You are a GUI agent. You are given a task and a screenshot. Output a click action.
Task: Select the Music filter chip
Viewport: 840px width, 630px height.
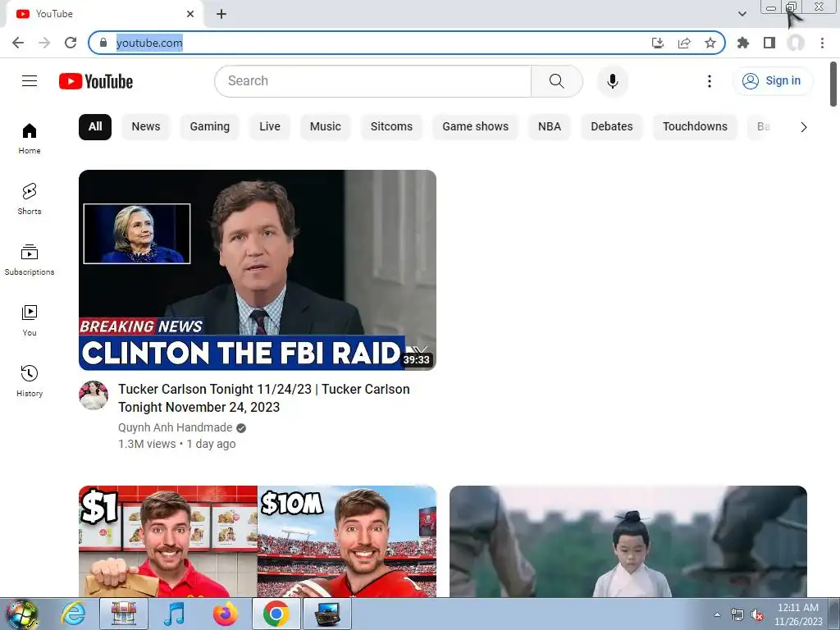325,127
